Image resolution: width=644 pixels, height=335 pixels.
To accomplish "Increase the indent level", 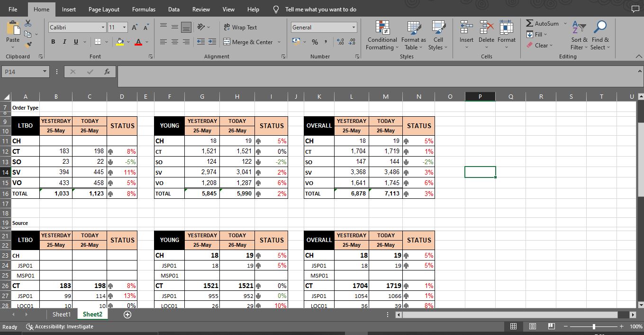I will (212, 42).
